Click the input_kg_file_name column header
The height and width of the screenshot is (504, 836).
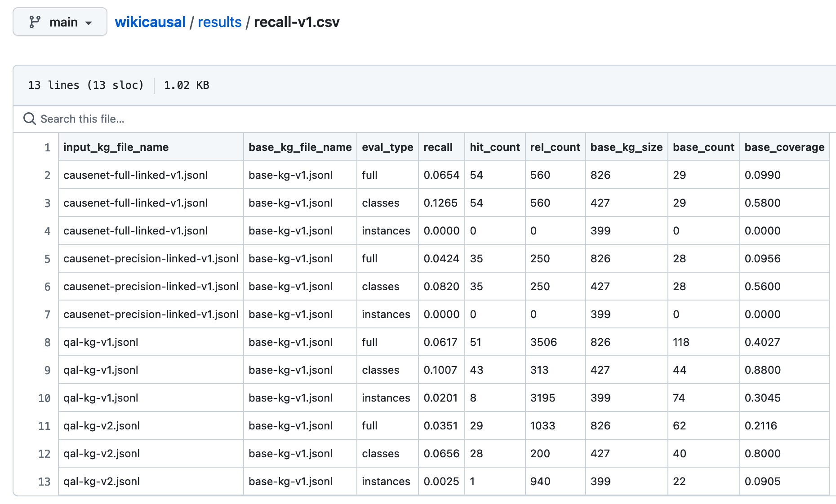click(116, 147)
